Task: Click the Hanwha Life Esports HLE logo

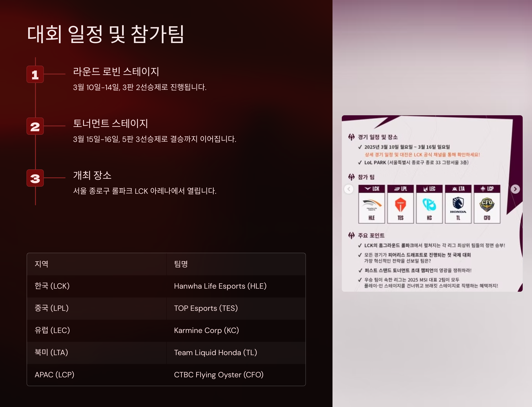Action: click(x=371, y=204)
